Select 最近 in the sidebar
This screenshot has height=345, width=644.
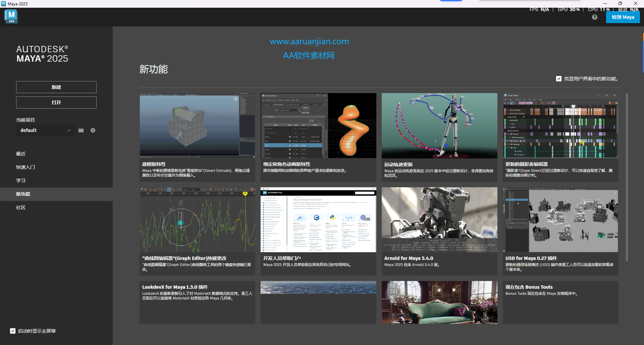click(x=21, y=153)
